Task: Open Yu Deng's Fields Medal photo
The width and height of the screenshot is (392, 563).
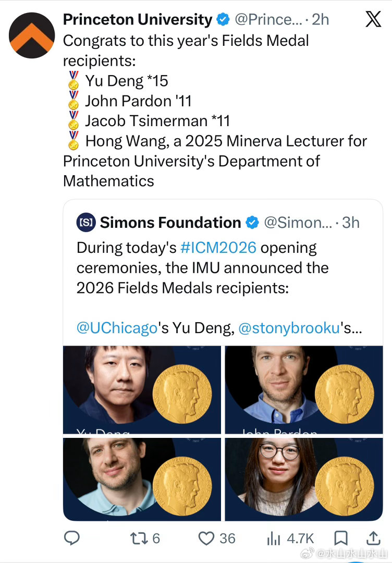Action: click(142, 390)
